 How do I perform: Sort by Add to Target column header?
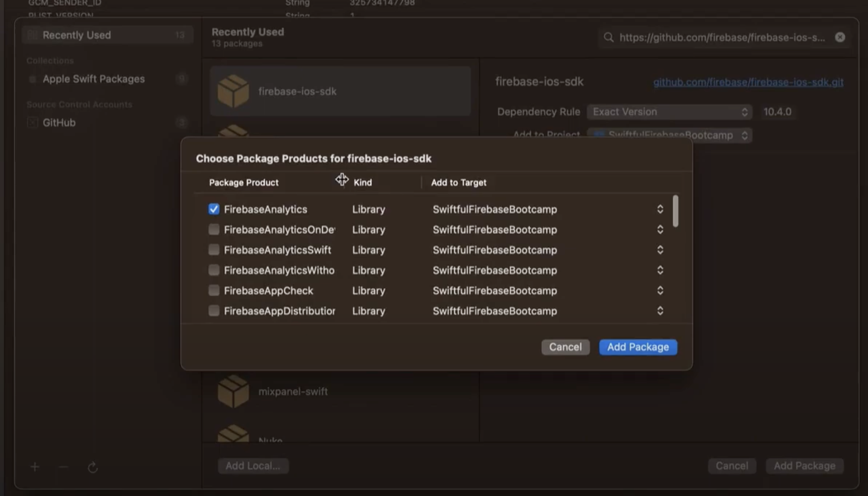[459, 182]
